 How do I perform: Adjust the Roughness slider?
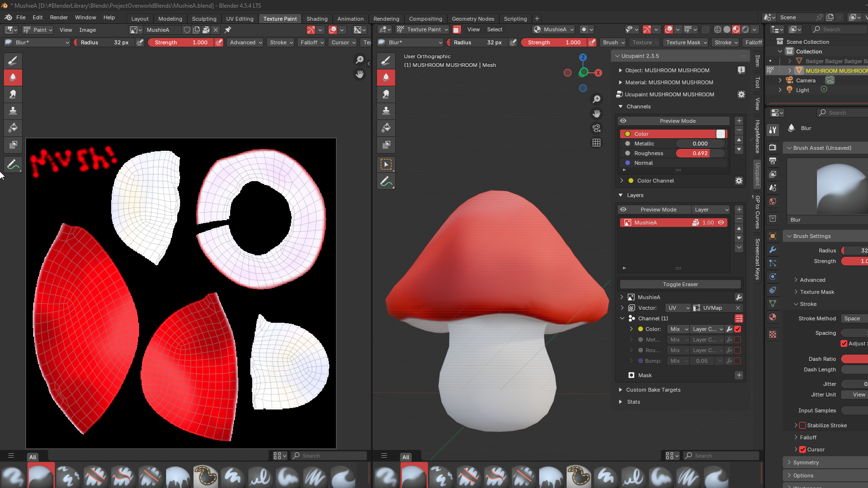coord(700,153)
